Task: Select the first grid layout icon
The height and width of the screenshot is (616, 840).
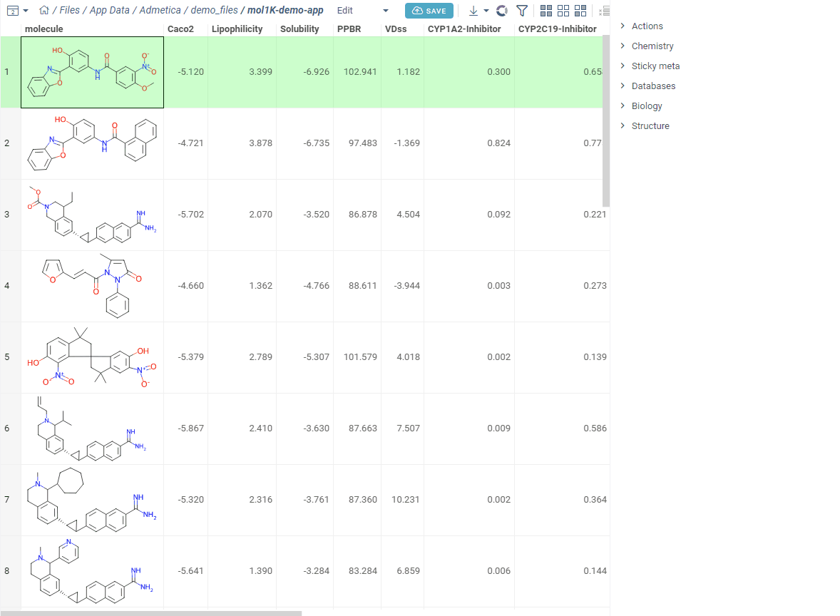Action: pos(546,11)
